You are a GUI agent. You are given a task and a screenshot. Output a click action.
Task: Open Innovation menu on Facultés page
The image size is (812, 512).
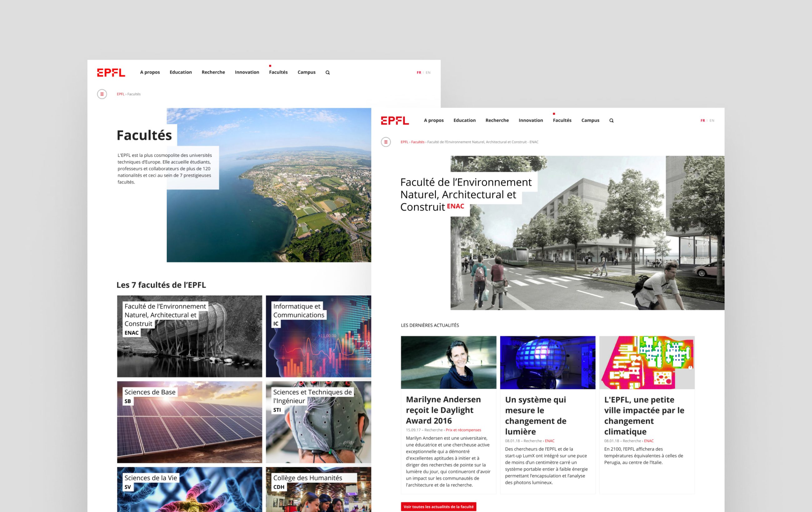click(247, 72)
